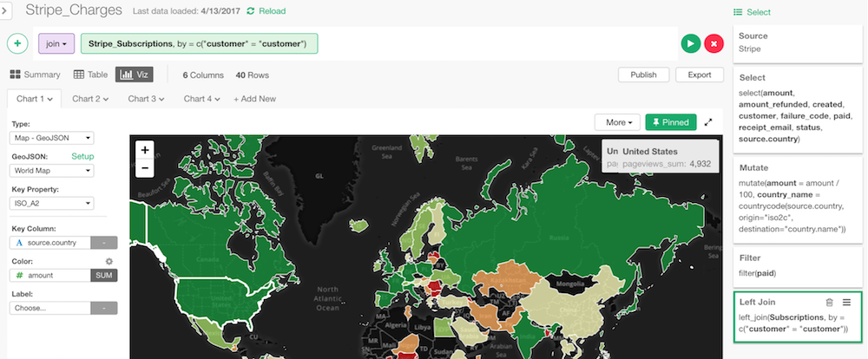Click the Export button
This screenshot has height=359, width=868.
(x=700, y=75)
